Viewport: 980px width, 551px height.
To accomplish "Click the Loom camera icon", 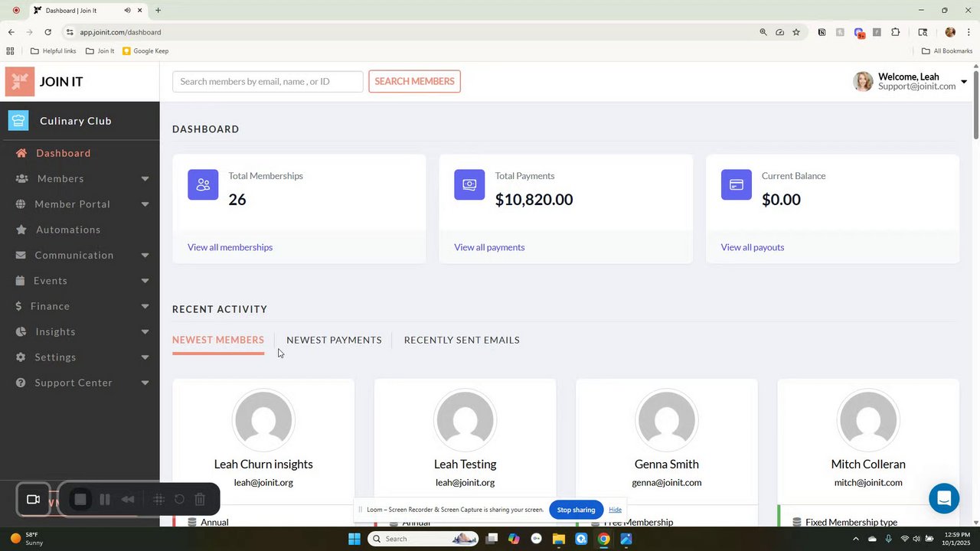I will point(33,499).
